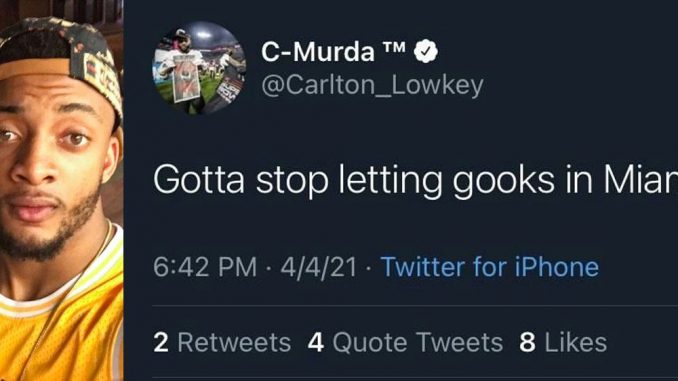Viewport: 678px width, 381px height.
Task: Click the Twitter for iPhone source link
Action: pyautogui.click(x=489, y=267)
